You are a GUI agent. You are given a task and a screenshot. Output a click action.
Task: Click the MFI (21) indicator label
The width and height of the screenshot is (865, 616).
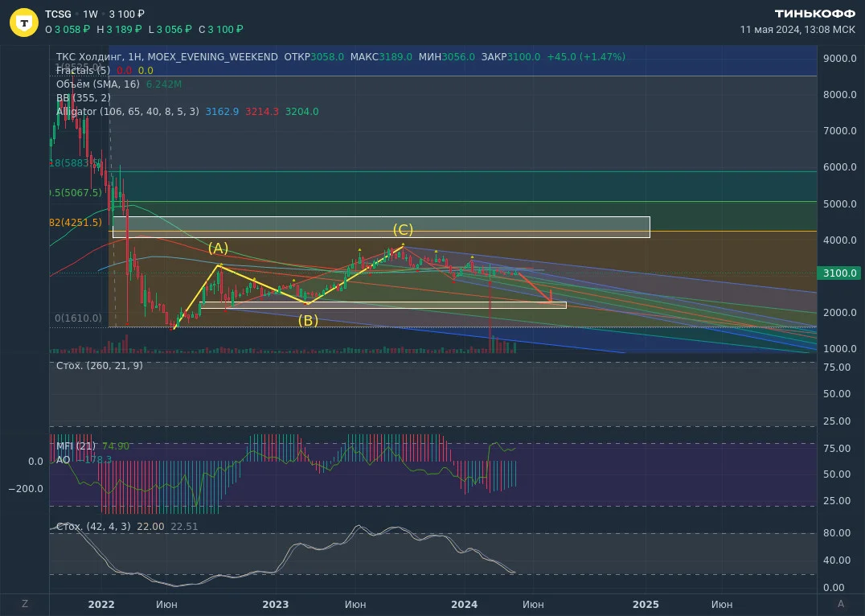click(76, 446)
